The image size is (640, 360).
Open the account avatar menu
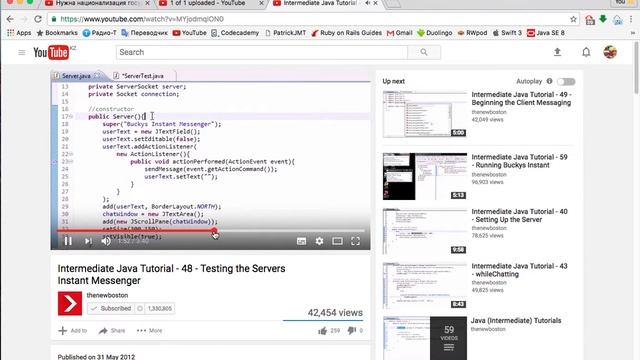tap(610, 52)
